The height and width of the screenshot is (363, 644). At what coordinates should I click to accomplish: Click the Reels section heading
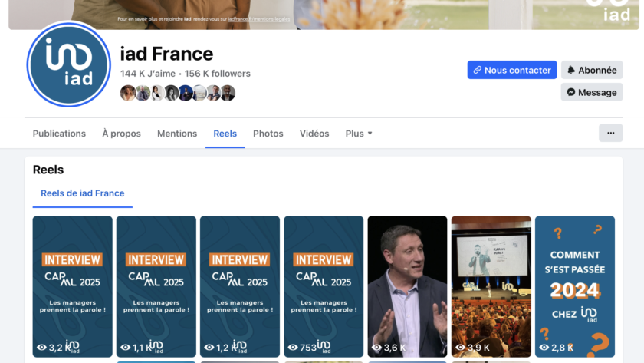click(48, 170)
